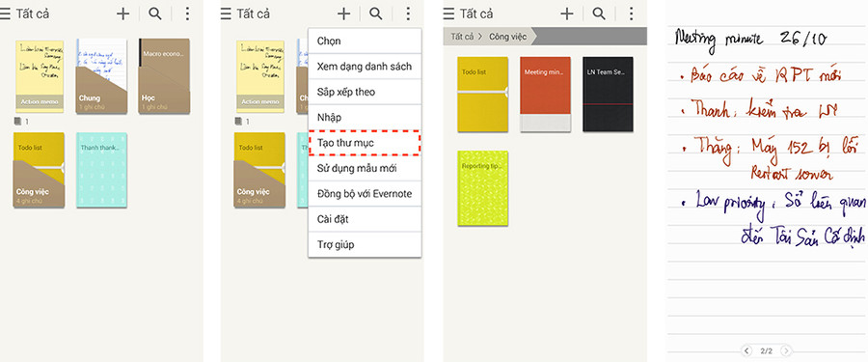This screenshot has width=868, height=362.
Task: Open three-dot overflow menu in first screen
Action: coord(187,14)
